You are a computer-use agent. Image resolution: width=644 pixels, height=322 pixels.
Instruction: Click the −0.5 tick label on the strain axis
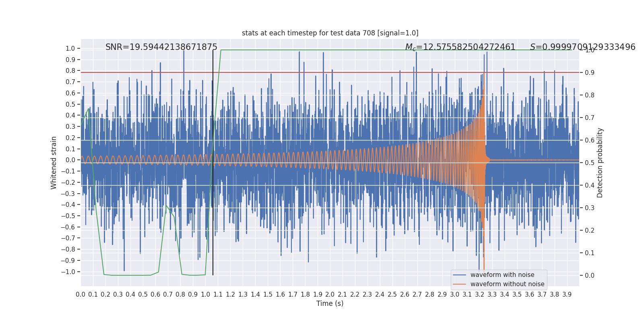68,216
